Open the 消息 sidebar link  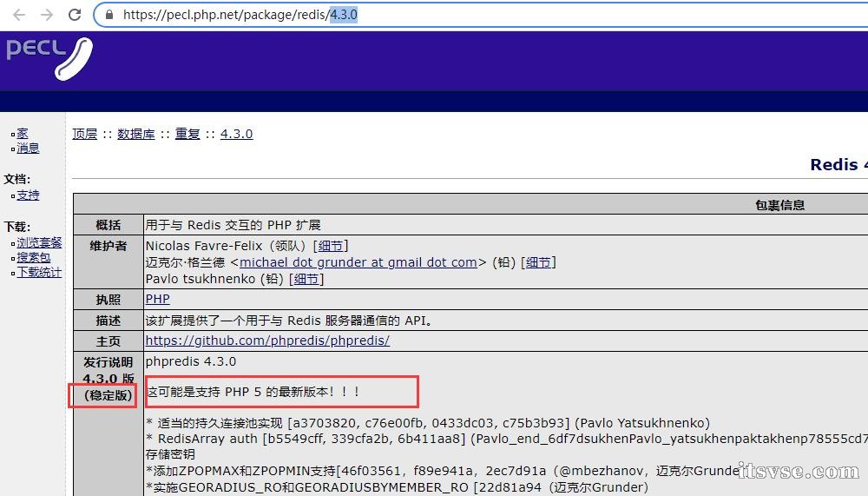(29, 148)
